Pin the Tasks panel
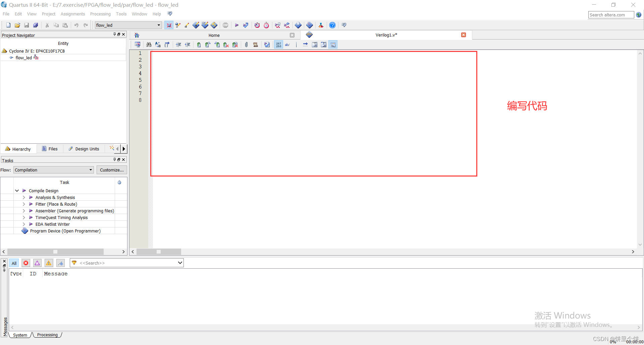The height and width of the screenshot is (345, 644). [x=114, y=159]
